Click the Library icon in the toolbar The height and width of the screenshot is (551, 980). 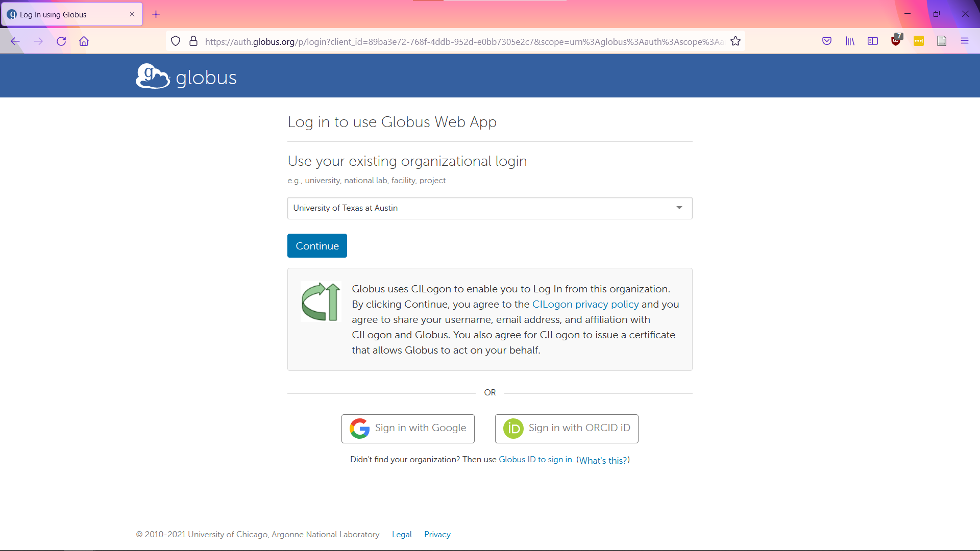850,41
